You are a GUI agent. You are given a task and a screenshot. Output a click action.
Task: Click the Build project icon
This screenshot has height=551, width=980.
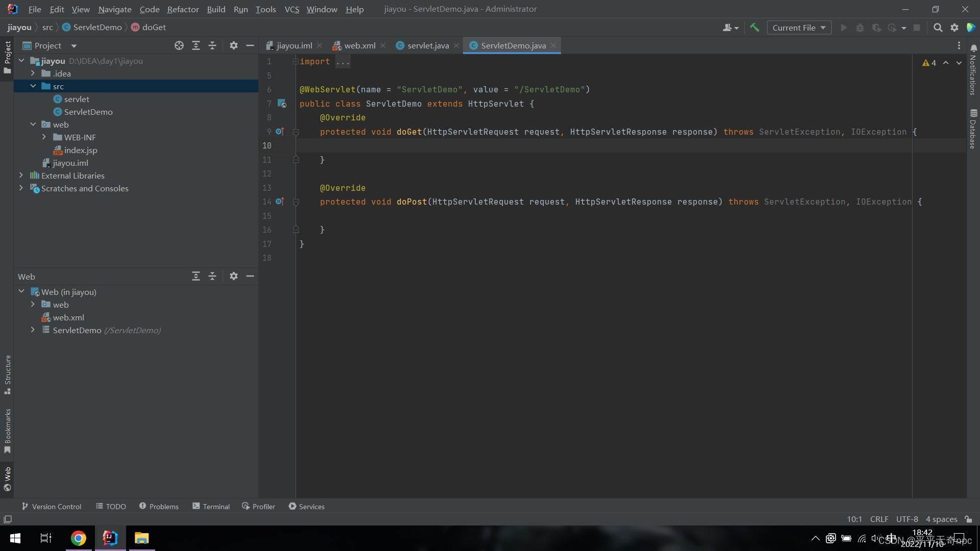tap(754, 27)
